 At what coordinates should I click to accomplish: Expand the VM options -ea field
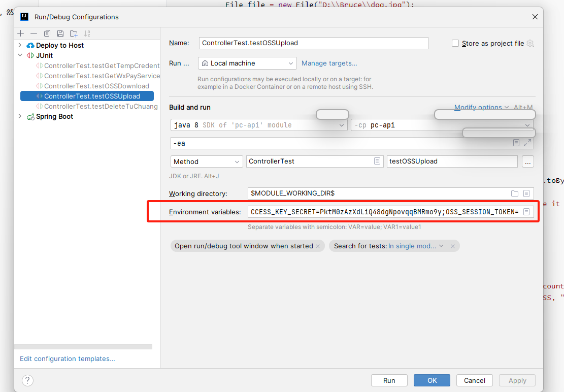(x=527, y=143)
